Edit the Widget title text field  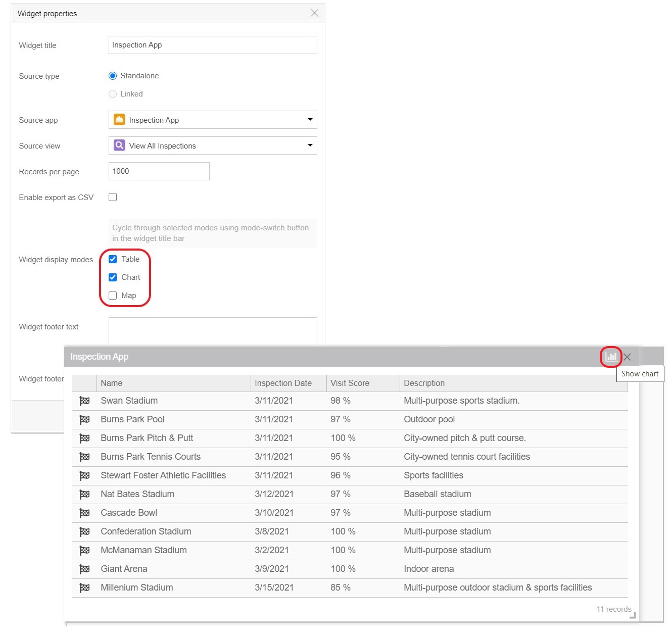[x=212, y=45]
